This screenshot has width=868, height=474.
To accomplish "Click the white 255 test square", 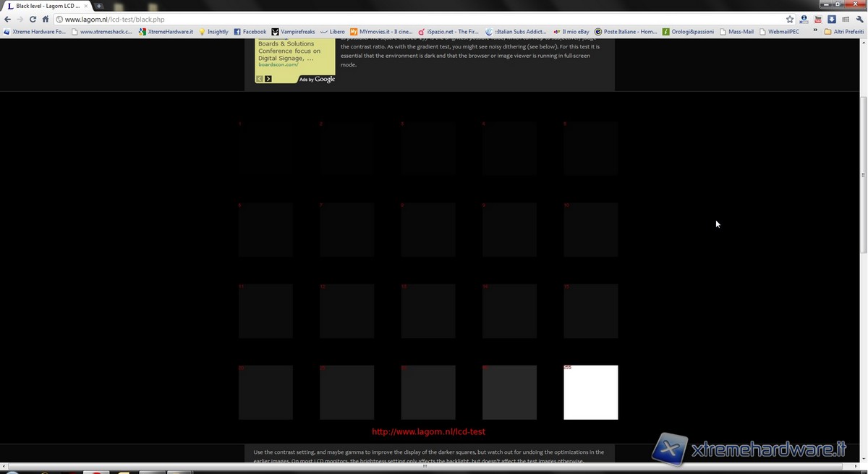I will coord(591,393).
